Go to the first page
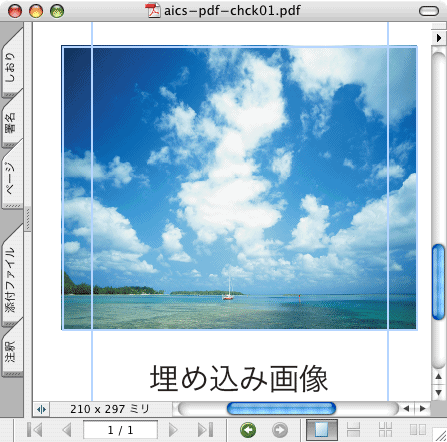This screenshot has height=442, width=447. tap(35, 430)
